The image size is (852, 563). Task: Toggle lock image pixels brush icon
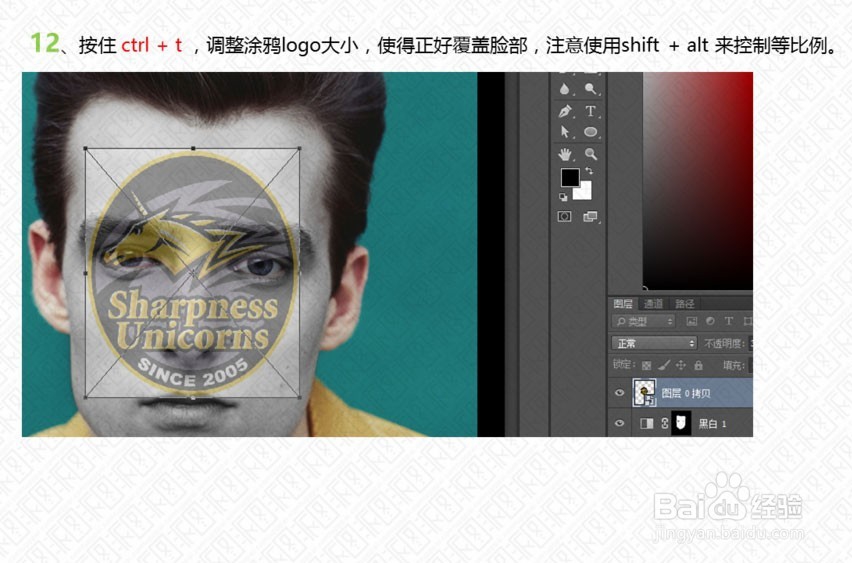[x=663, y=365]
